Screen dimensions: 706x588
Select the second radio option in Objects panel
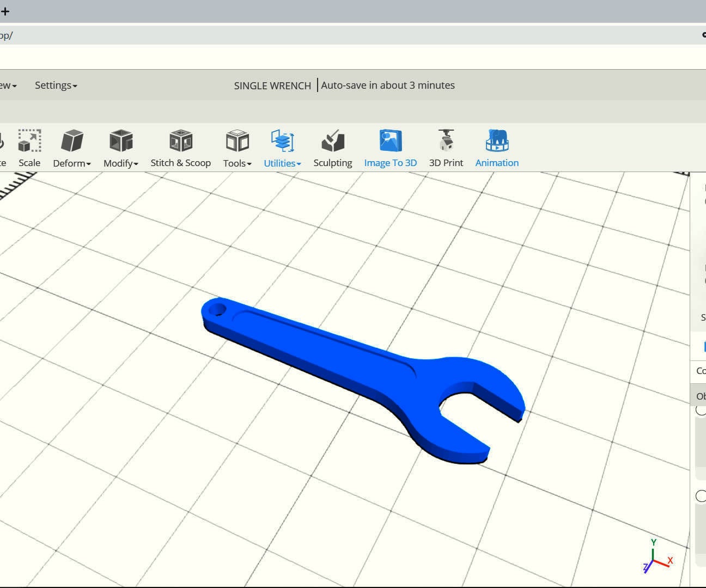coord(701,497)
